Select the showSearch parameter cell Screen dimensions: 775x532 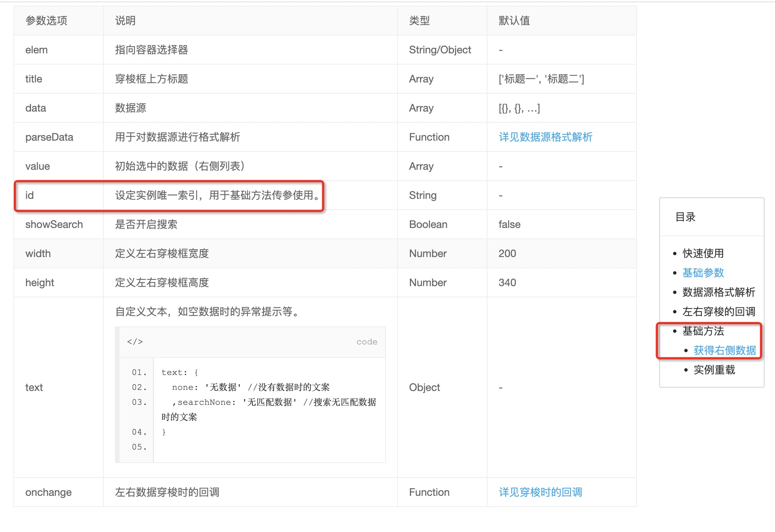59,224
